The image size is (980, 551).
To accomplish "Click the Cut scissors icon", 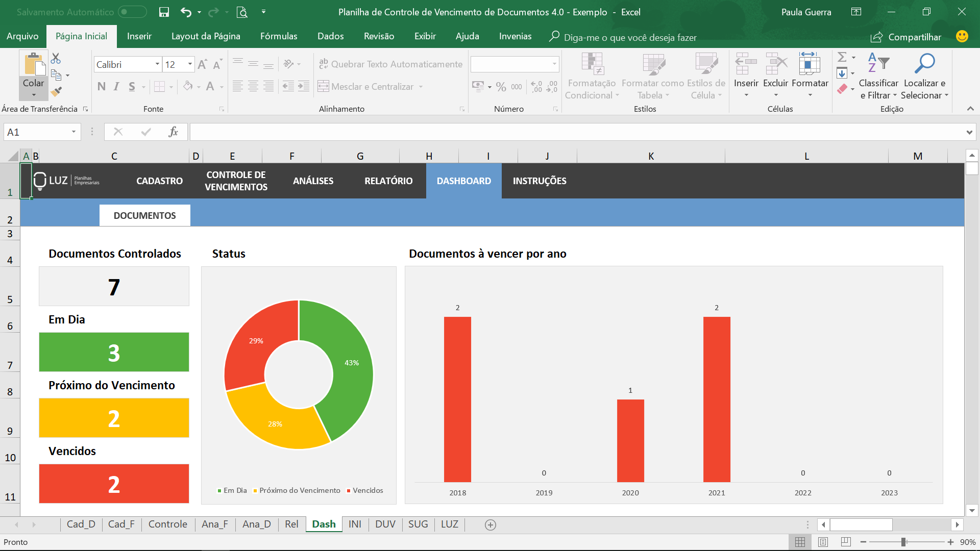I will click(x=56, y=59).
